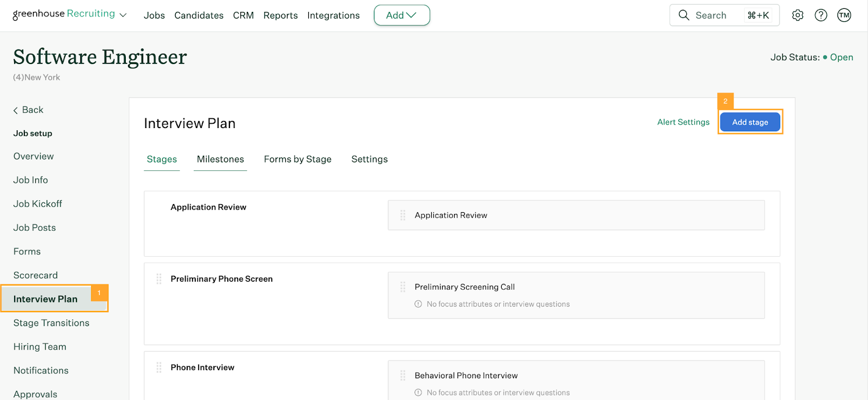Click drag handle beside Application Review interview
868x400 pixels.
click(403, 215)
